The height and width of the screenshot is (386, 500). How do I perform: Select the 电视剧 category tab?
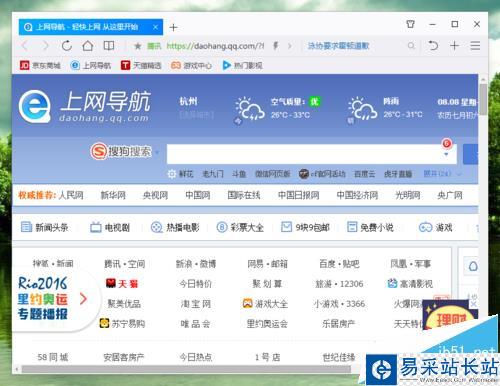pos(110,227)
